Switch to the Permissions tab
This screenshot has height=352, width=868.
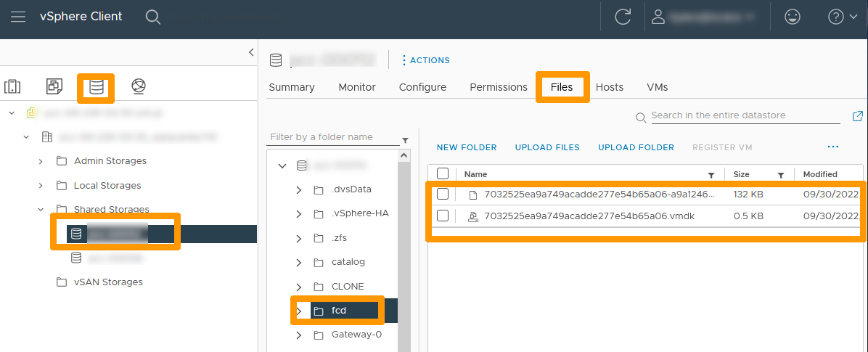[499, 87]
